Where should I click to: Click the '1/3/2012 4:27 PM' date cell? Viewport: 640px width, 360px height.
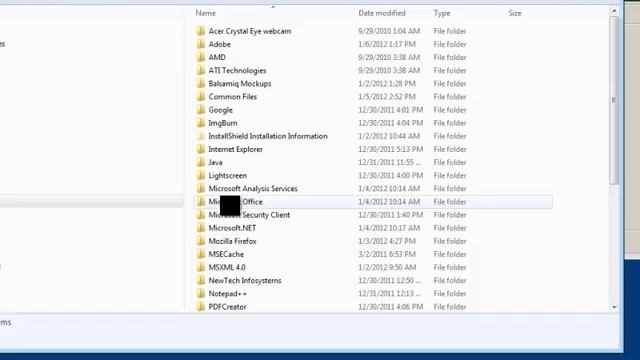pyautogui.click(x=387, y=241)
